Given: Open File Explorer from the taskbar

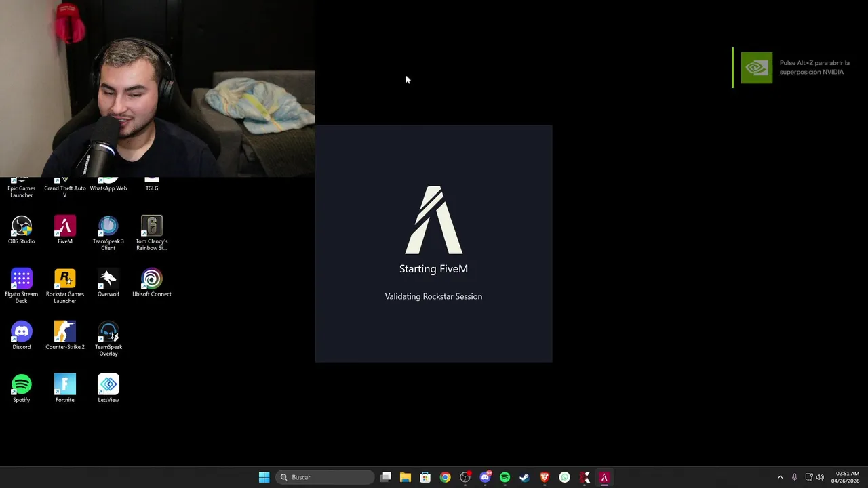Looking at the screenshot, I should pyautogui.click(x=406, y=477).
